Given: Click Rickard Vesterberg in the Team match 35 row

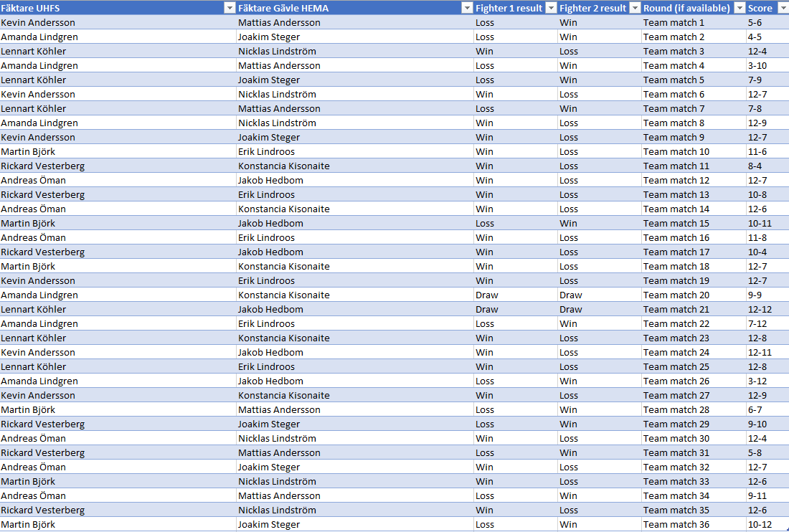Looking at the screenshot, I should click(x=118, y=510).
